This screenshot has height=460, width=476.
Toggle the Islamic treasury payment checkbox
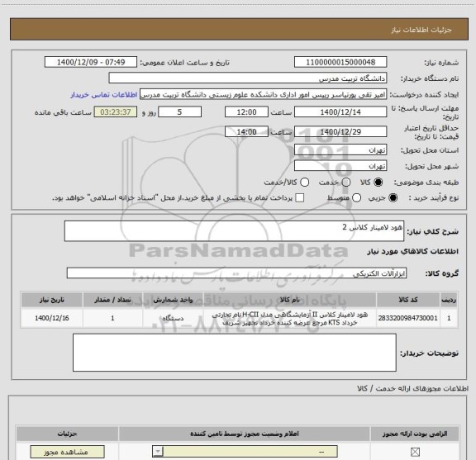[300, 198]
